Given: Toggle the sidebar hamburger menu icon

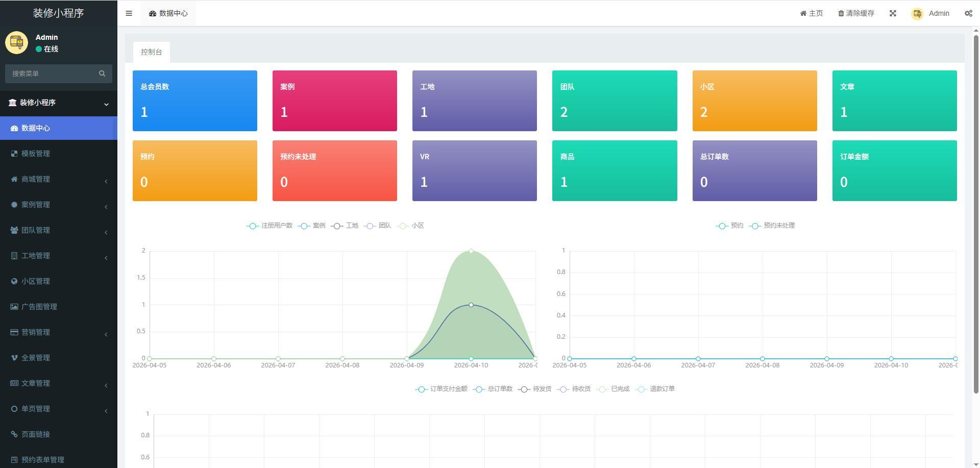Looking at the screenshot, I should (x=129, y=13).
